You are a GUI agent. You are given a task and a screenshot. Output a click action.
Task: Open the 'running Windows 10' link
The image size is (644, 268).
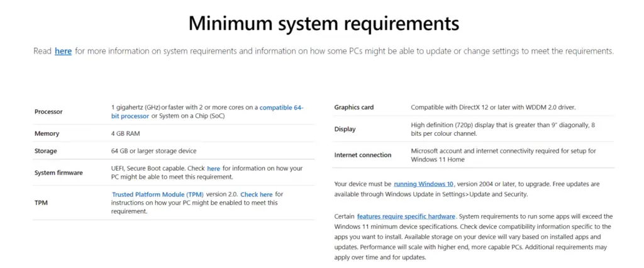click(423, 184)
